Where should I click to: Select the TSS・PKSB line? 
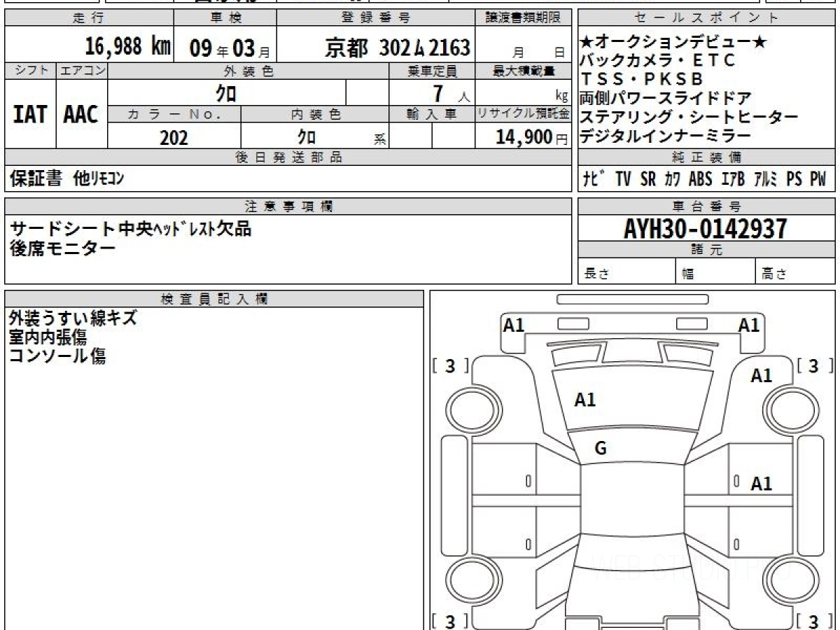click(x=642, y=79)
